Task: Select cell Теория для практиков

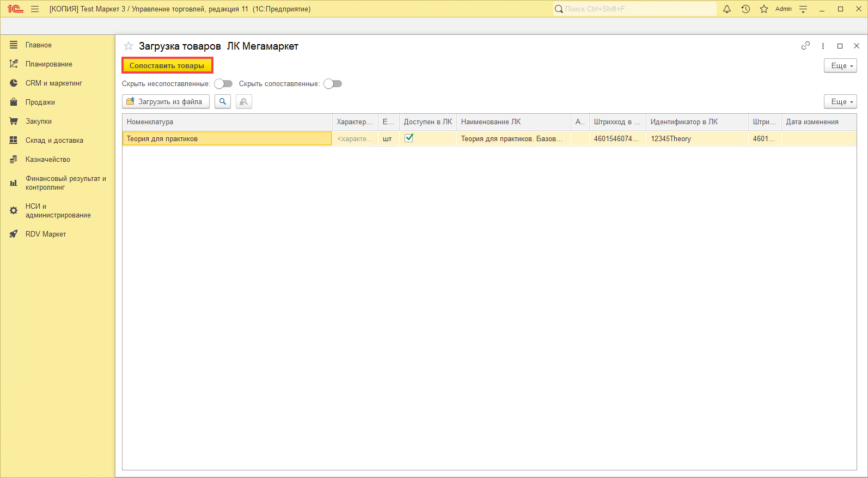Action: tap(227, 138)
